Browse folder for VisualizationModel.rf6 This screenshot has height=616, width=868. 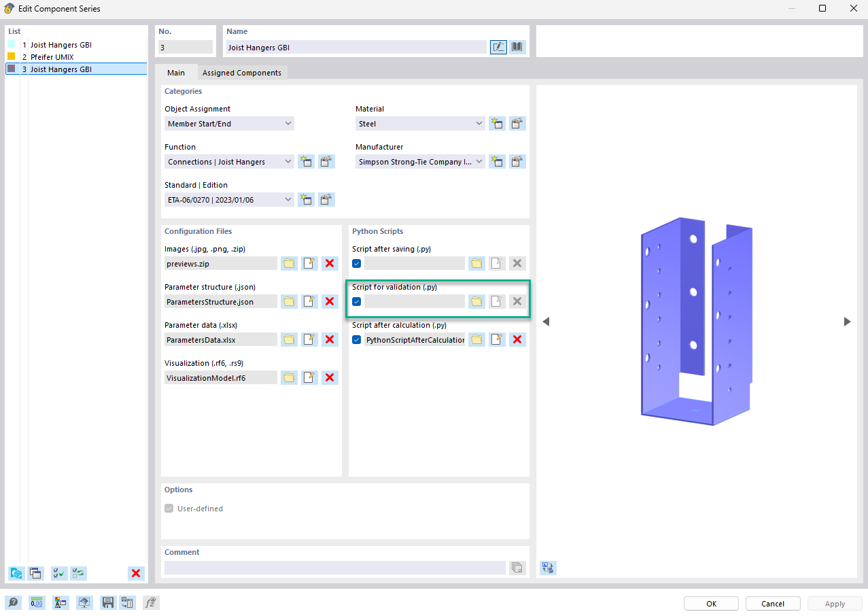(290, 377)
